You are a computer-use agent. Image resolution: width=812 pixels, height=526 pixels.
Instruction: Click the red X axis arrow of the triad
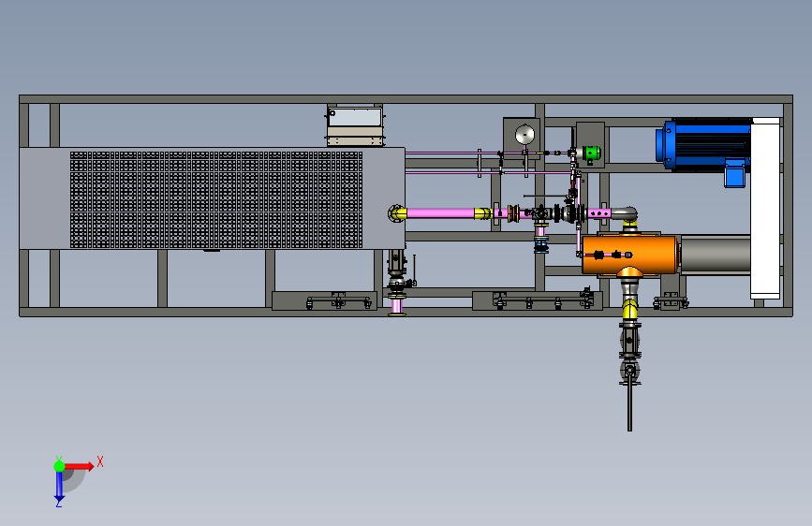coord(79,466)
